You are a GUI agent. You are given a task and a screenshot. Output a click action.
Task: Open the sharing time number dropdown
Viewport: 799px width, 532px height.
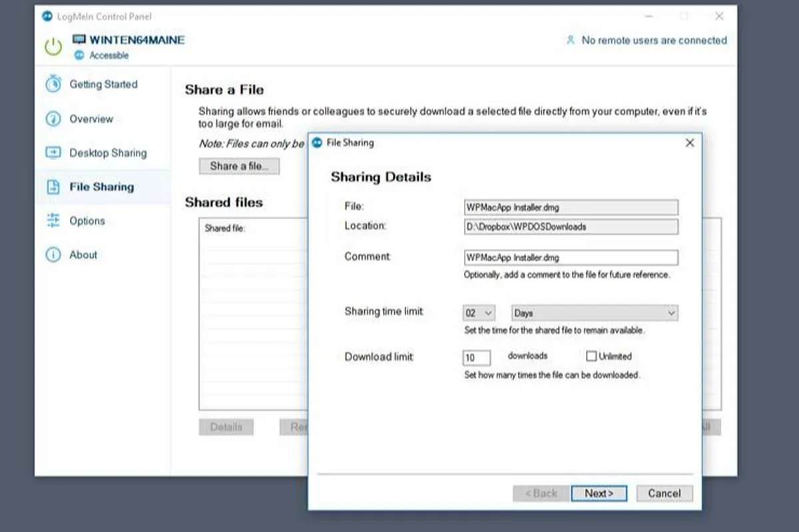tap(479, 313)
